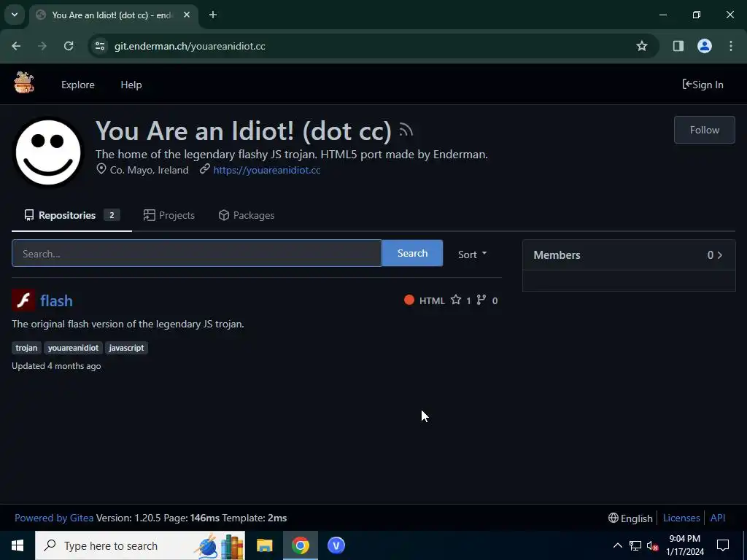The height and width of the screenshot is (560, 747).
Task: Select the trojan topic tag
Action: [26, 348]
